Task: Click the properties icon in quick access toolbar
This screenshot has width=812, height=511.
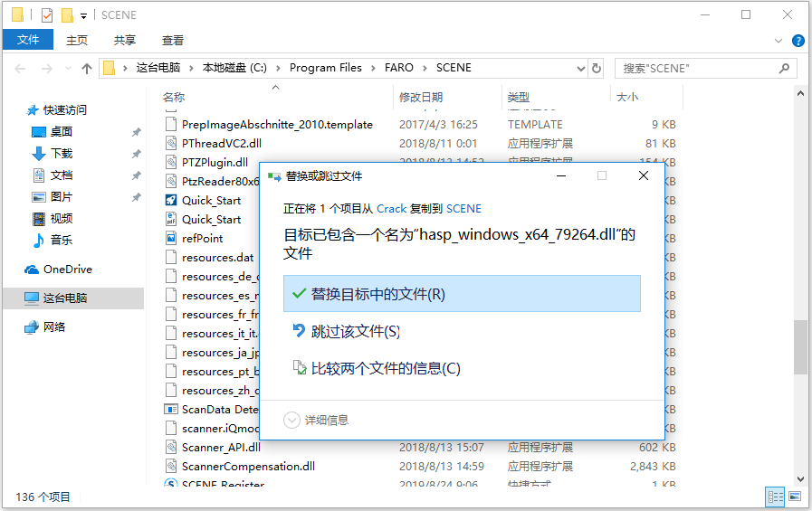Action: pos(46,15)
